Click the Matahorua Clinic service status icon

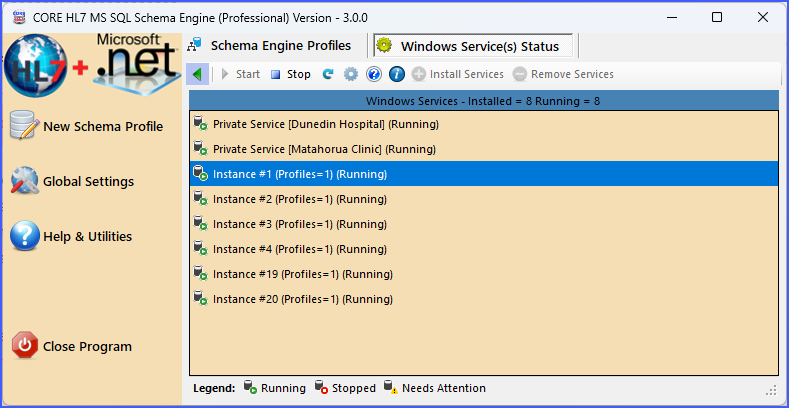200,149
